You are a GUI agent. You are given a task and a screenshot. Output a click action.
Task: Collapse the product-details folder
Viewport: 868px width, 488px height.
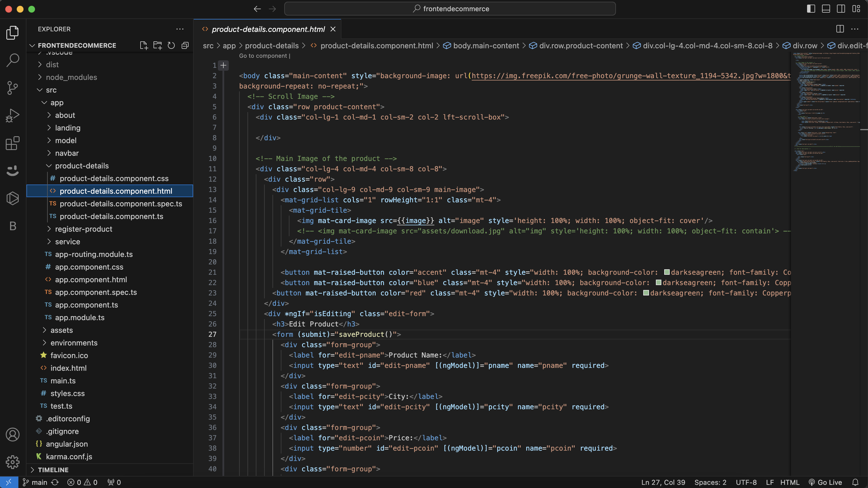[82, 166]
